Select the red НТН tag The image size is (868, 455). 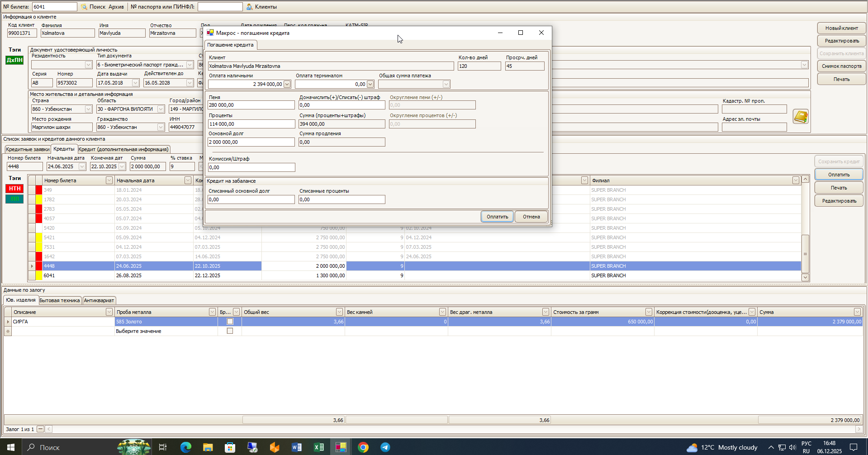click(x=14, y=189)
